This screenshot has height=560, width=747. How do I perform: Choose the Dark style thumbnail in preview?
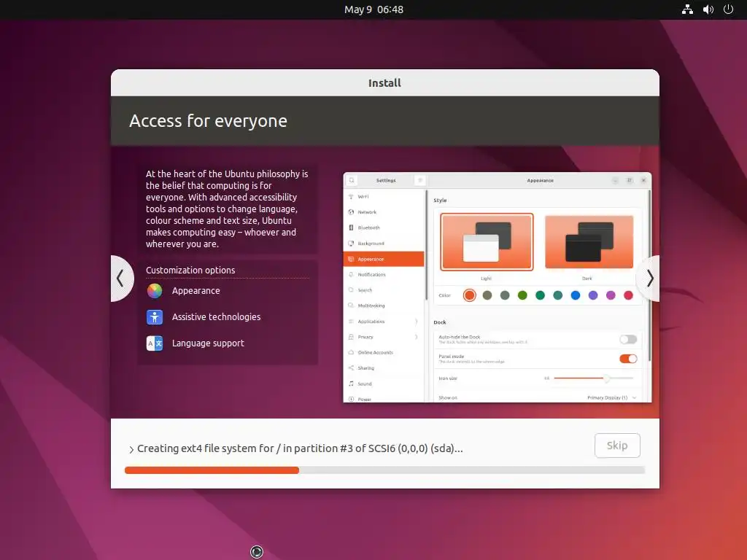coord(589,242)
